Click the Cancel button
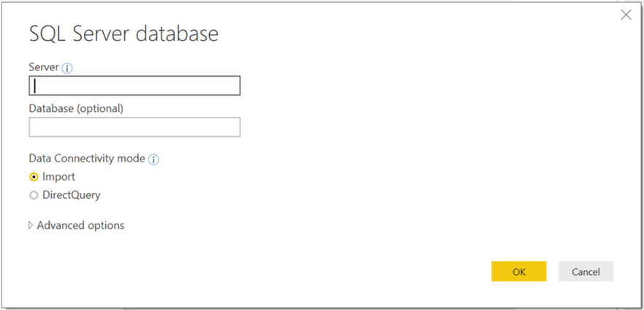 586,271
